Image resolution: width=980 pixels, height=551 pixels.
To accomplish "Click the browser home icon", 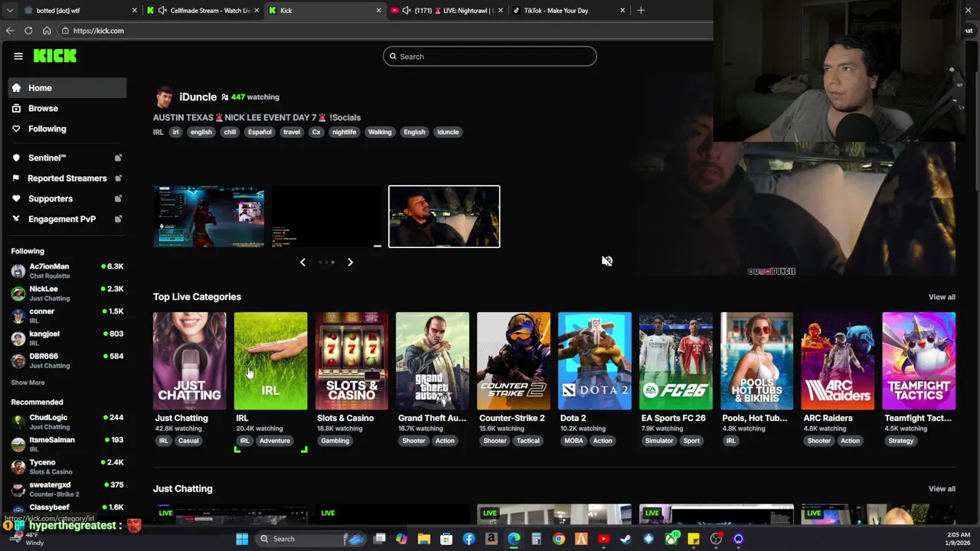I will click(47, 31).
